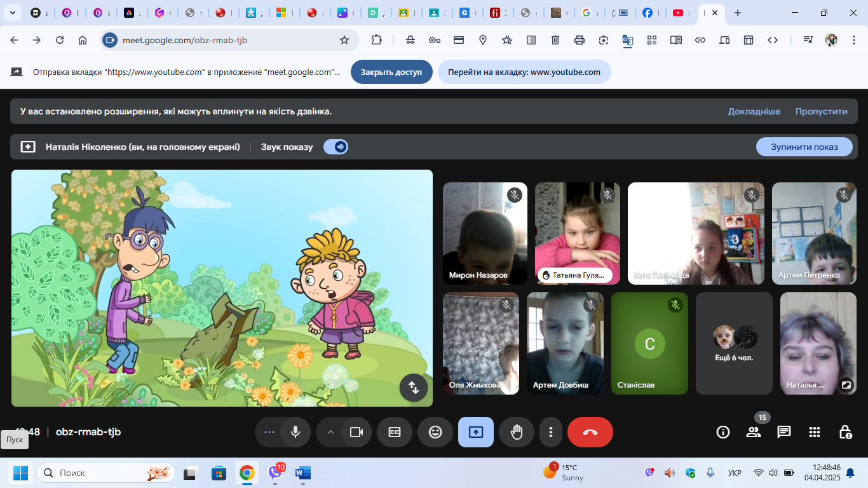Open the browser home page
868x488 pixels.
(x=83, y=40)
